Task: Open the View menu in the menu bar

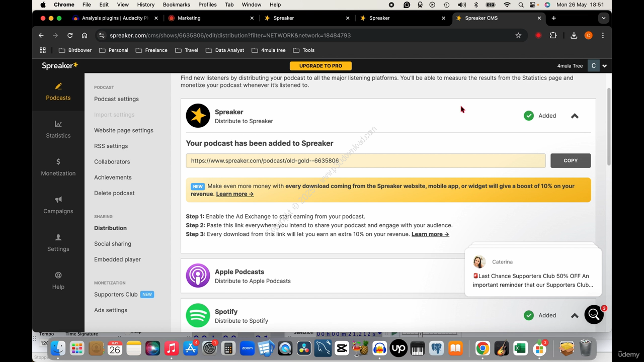Action: 123,5
